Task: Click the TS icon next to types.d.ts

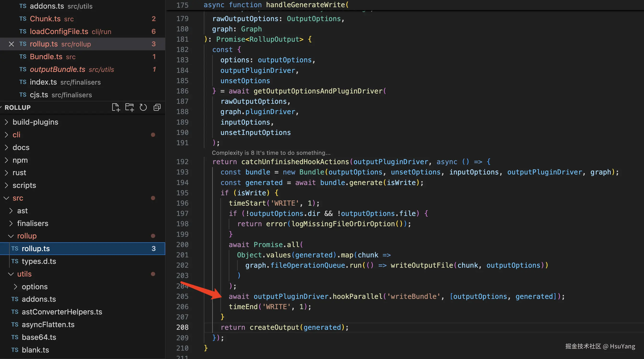Action: [15, 261]
